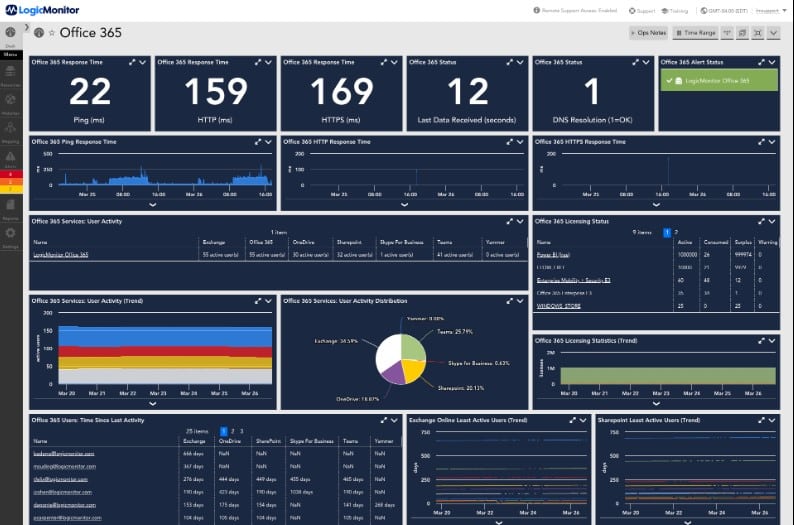Image resolution: width=794 pixels, height=525 pixels.
Task: Open the Time Range selector
Action: [x=696, y=33]
